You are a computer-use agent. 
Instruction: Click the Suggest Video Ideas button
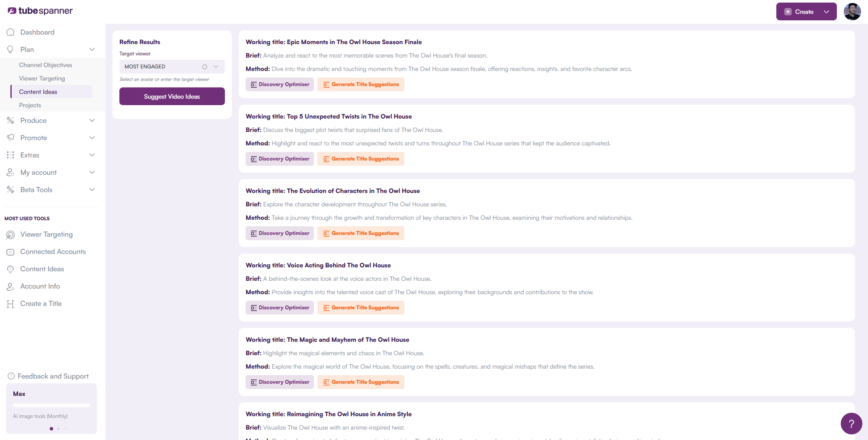pos(172,96)
